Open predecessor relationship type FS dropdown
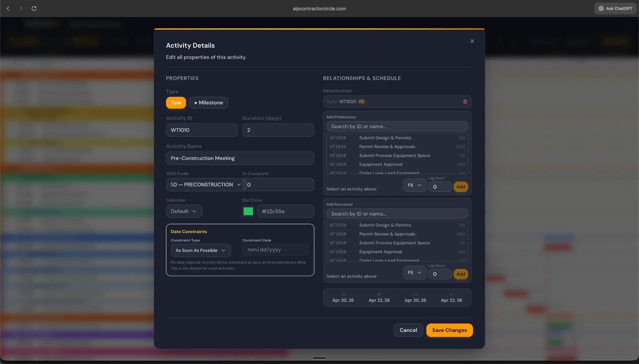The width and height of the screenshot is (639, 364). click(x=415, y=185)
